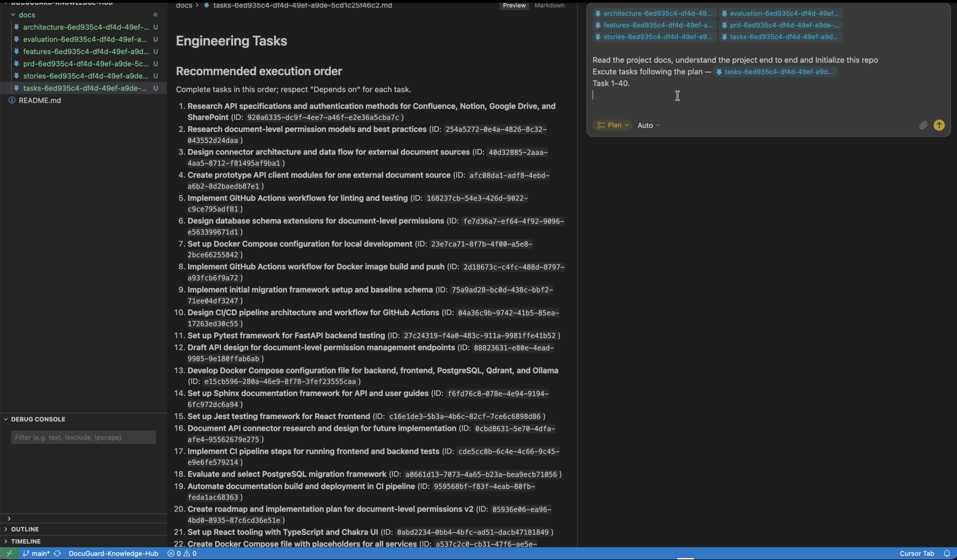Image resolution: width=957 pixels, height=560 pixels.
Task: Click DocuGuard-Knowledge-Hub in status bar
Action: click(113, 553)
